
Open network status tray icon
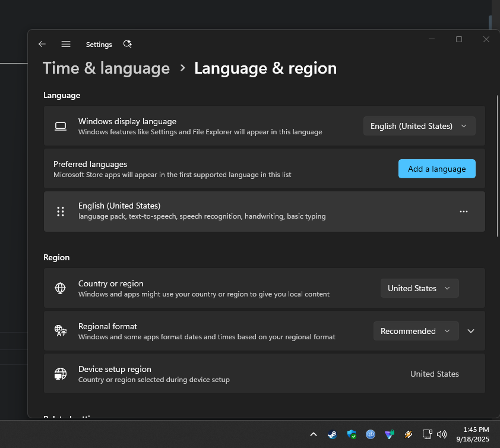coord(428,434)
